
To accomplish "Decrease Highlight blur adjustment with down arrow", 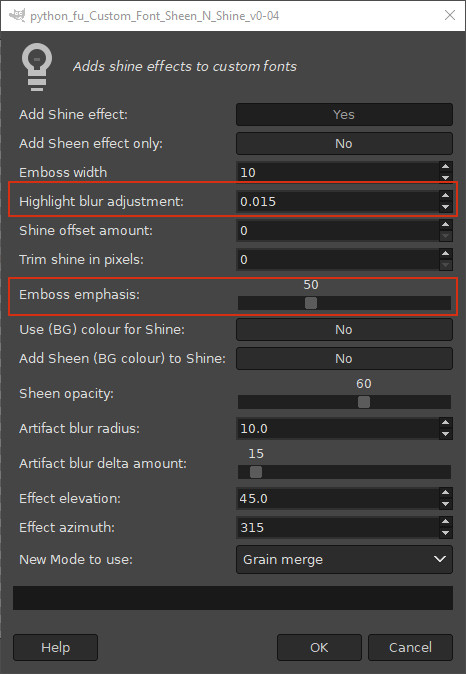I will click(x=446, y=207).
